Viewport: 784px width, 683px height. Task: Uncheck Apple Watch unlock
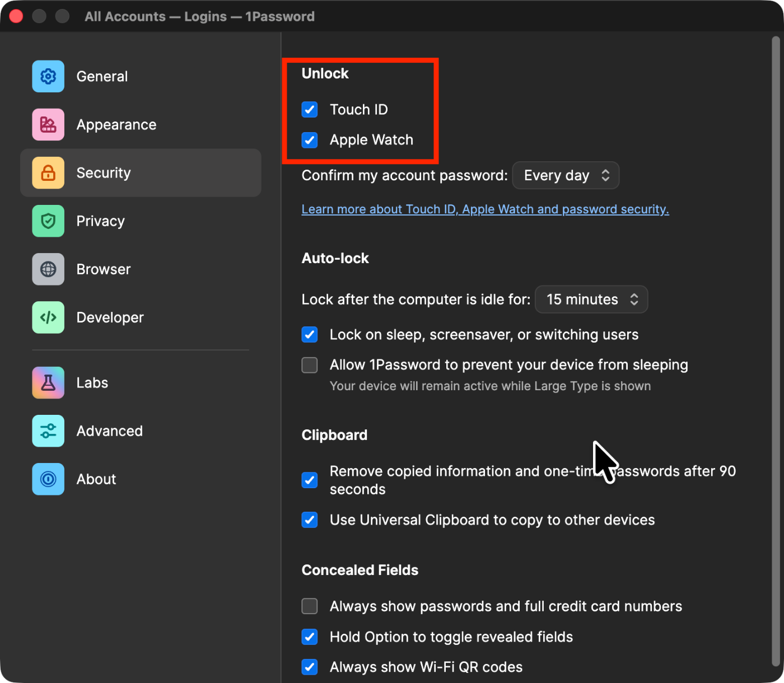(310, 139)
